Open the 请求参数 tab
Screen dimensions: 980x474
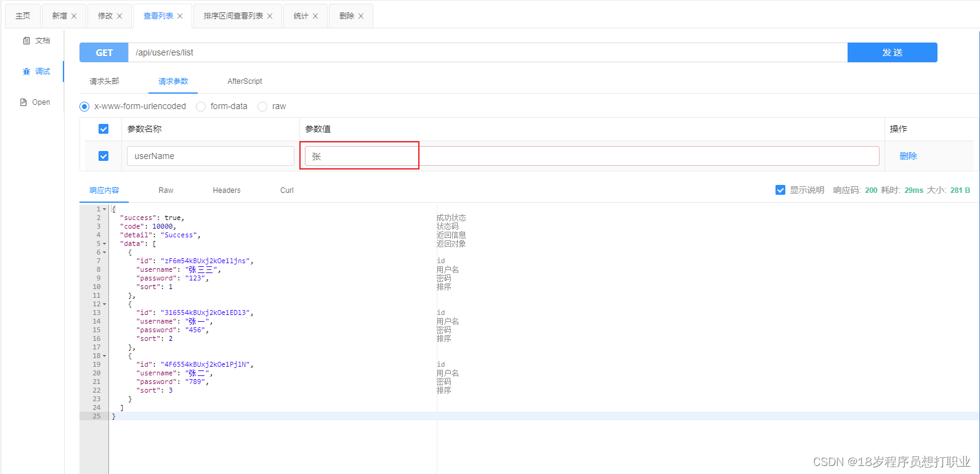[x=173, y=81]
